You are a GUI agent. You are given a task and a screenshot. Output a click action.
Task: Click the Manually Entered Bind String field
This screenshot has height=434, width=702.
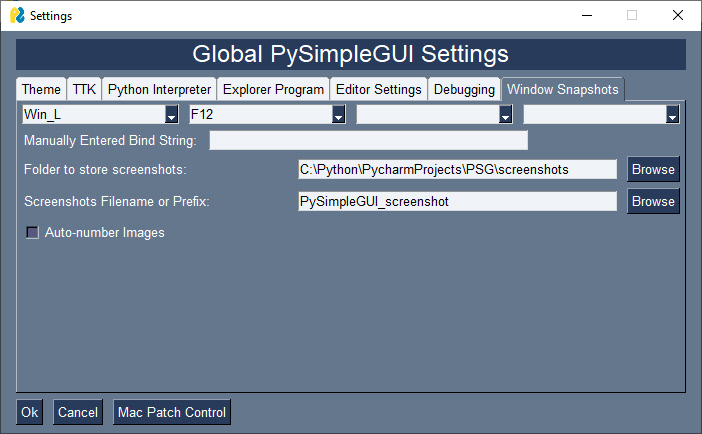click(x=368, y=140)
